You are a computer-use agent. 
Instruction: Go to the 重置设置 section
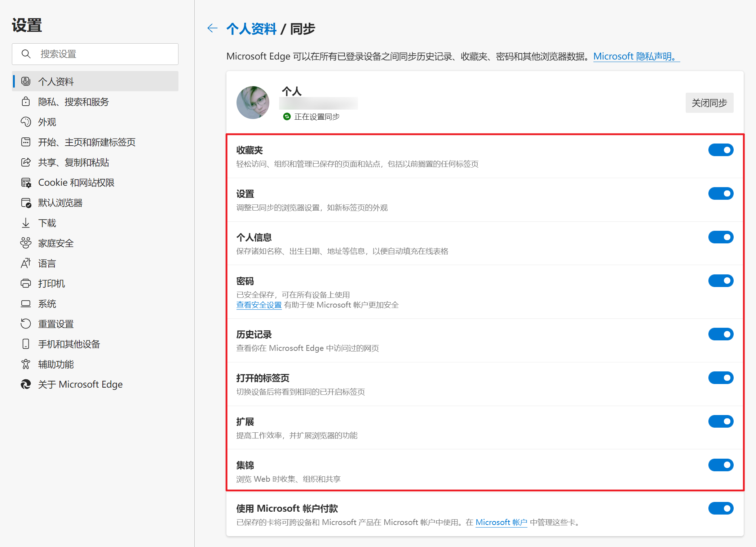pyautogui.click(x=56, y=324)
